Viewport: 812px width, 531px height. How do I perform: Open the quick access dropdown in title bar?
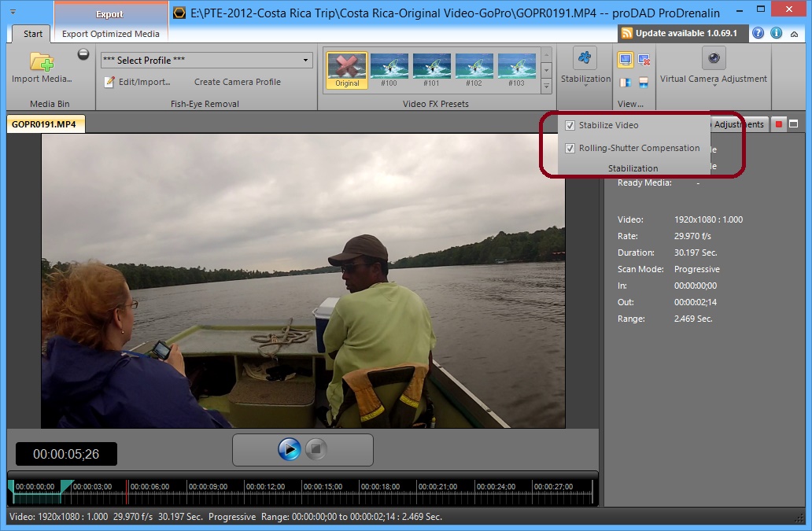click(x=13, y=12)
